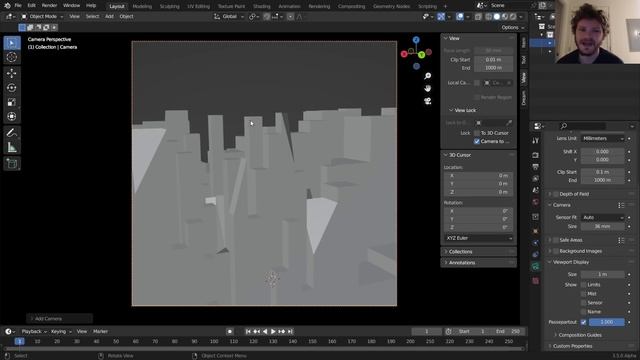Open the Lens Unit Millimeters dropdown

603,138
